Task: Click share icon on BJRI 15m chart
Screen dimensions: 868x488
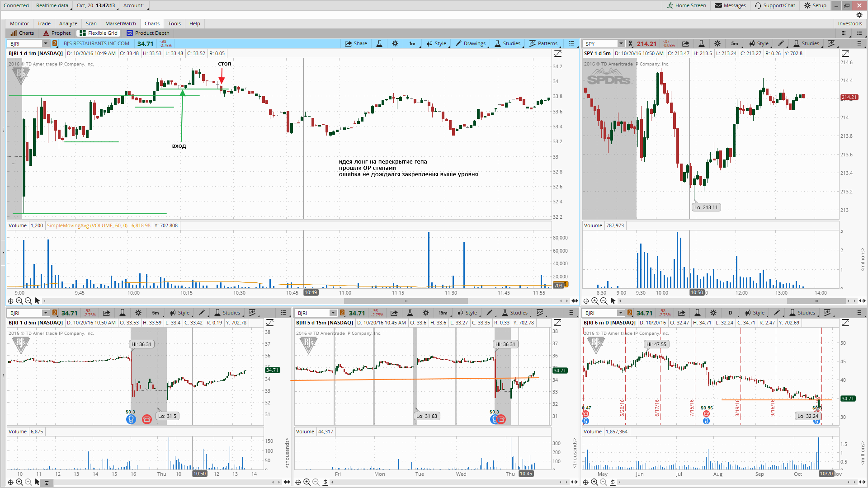Action: point(394,313)
